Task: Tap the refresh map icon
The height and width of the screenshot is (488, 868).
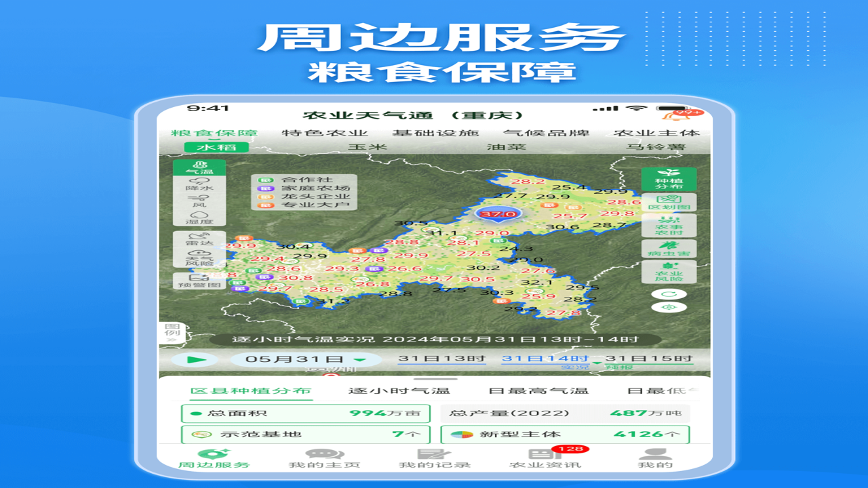Action: tap(669, 294)
